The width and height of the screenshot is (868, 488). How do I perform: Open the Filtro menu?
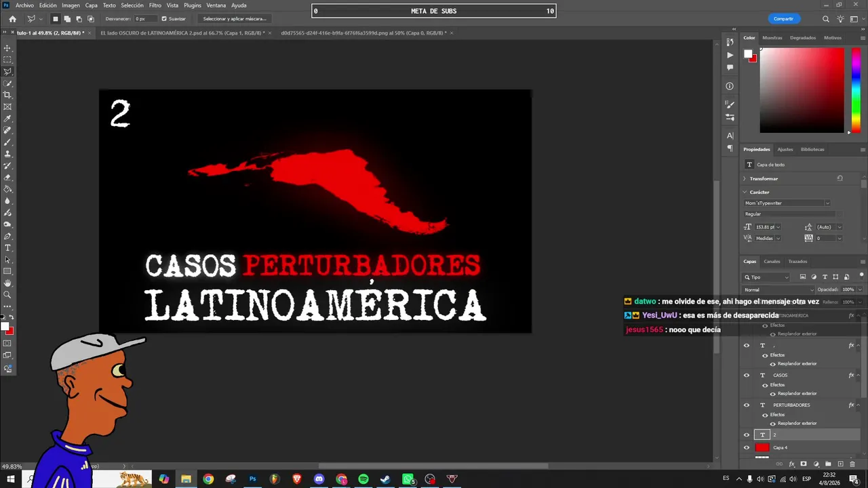pos(155,5)
